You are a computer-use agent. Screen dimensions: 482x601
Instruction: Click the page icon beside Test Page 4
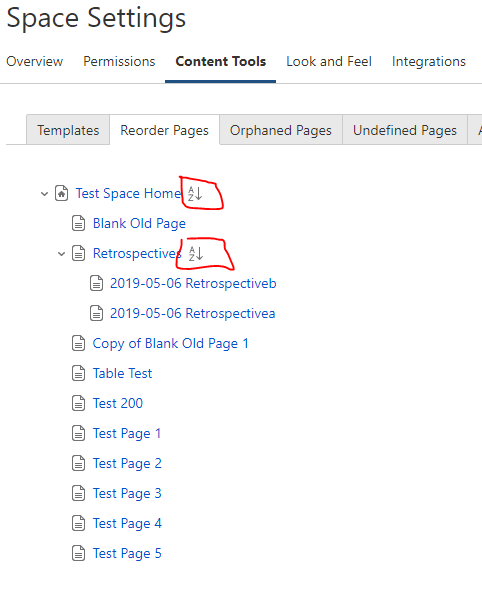[x=79, y=523]
